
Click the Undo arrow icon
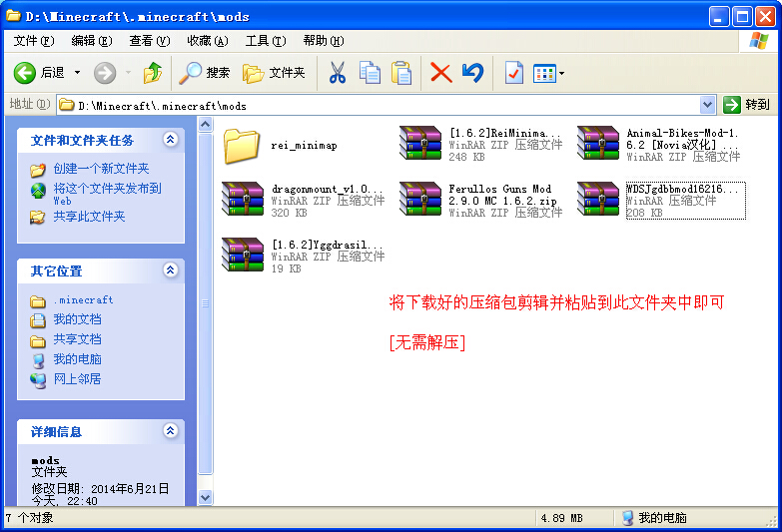tap(472, 73)
